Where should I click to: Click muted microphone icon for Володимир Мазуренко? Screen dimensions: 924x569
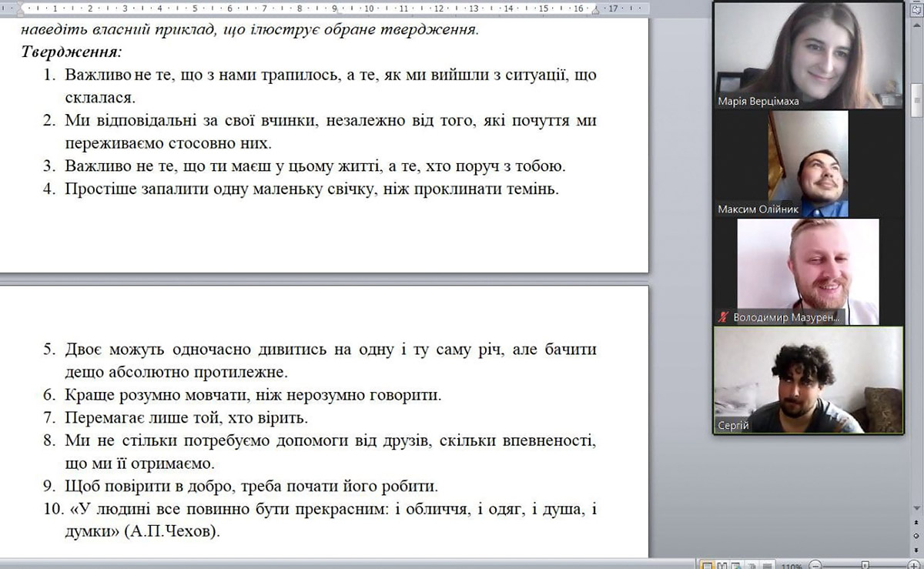723,316
